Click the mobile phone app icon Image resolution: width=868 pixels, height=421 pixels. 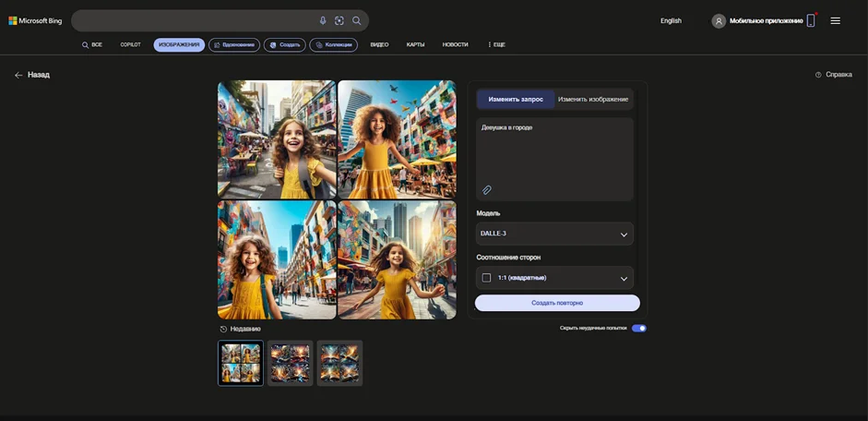[811, 20]
